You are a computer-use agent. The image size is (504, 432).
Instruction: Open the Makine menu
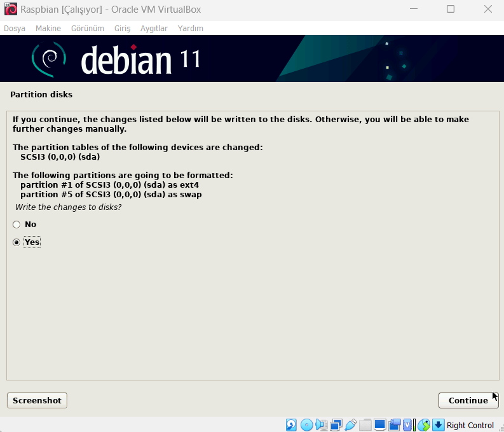pos(48,29)
